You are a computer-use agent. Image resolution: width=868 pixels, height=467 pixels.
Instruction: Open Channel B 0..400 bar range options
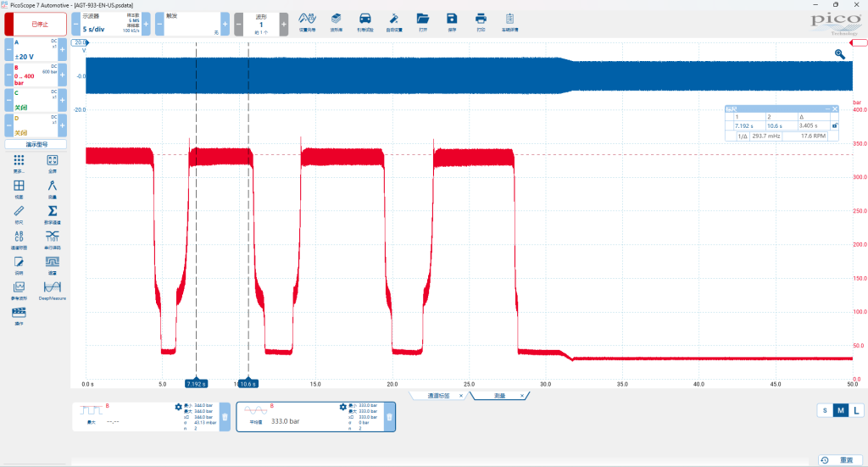(x=36, y=75)
